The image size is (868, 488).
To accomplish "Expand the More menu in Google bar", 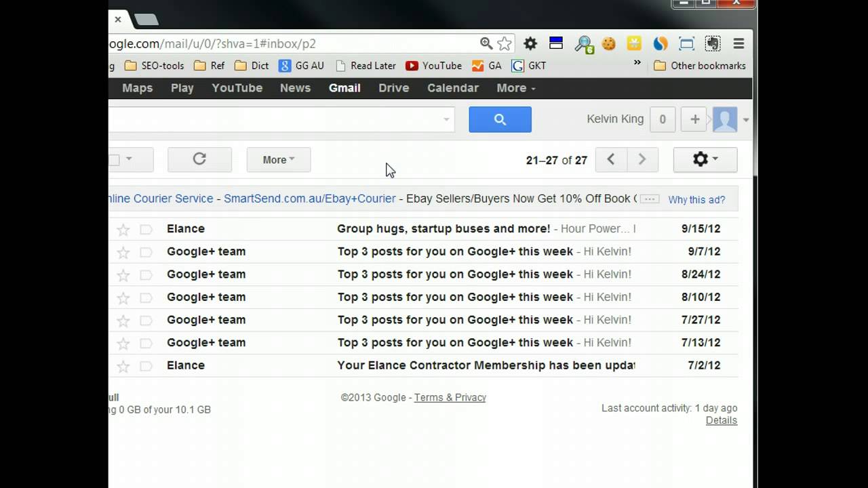I will pyautogui.click(x=516, y=88).
